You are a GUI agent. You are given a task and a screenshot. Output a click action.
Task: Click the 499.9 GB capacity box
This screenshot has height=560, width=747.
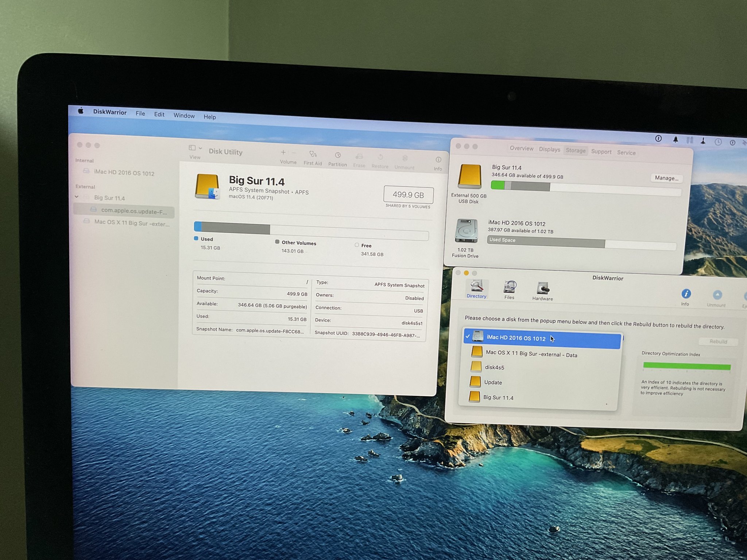[x=408, y=195]
